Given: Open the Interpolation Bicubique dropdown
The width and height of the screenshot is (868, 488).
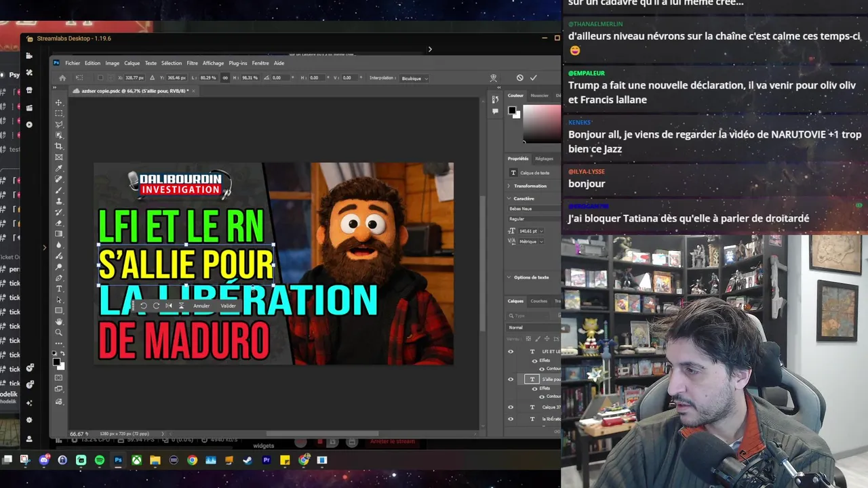Looking at the screenshot, I should [x=414, y=78].
